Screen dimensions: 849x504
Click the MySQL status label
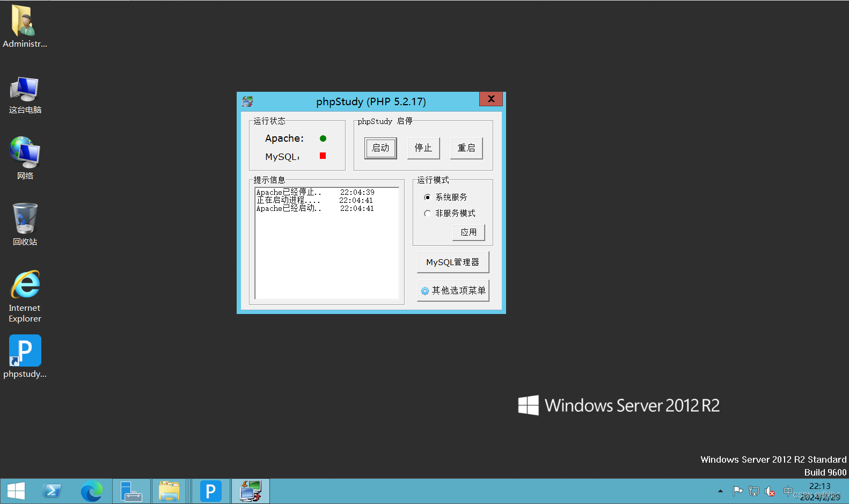click(283, 157)
